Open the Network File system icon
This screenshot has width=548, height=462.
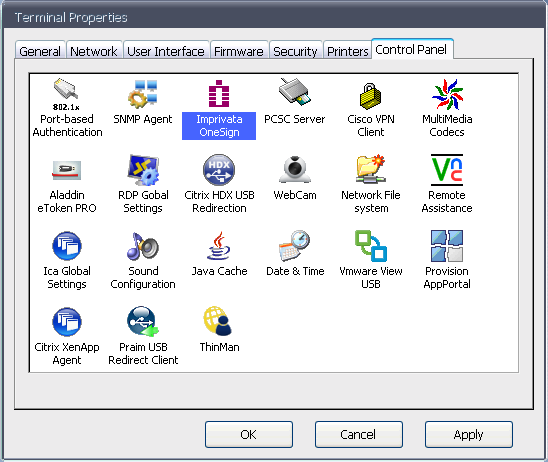pyautogui.click(x=370, y=169)
